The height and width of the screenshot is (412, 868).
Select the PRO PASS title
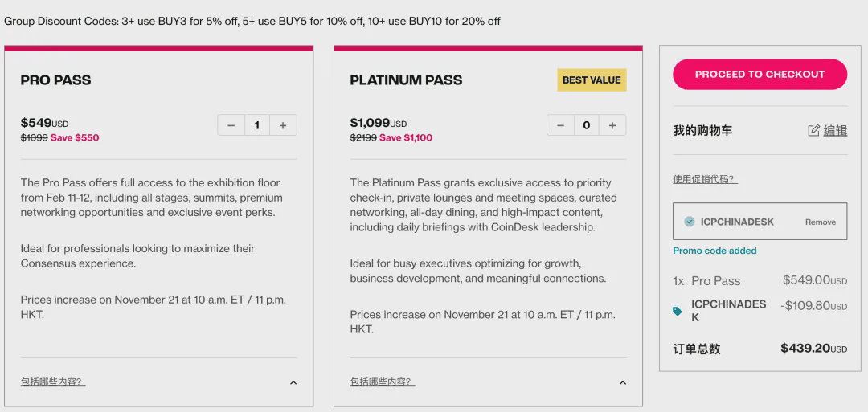[56, 80]
